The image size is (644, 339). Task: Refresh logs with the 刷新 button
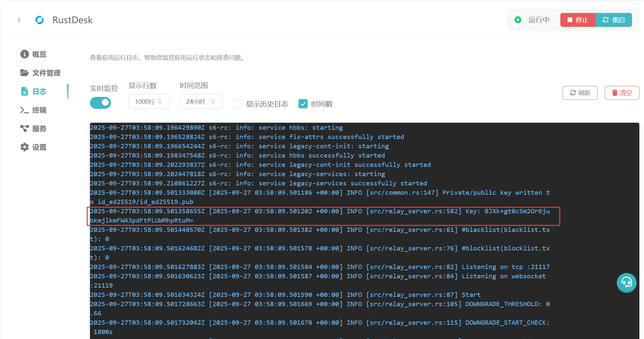(580, 93)
